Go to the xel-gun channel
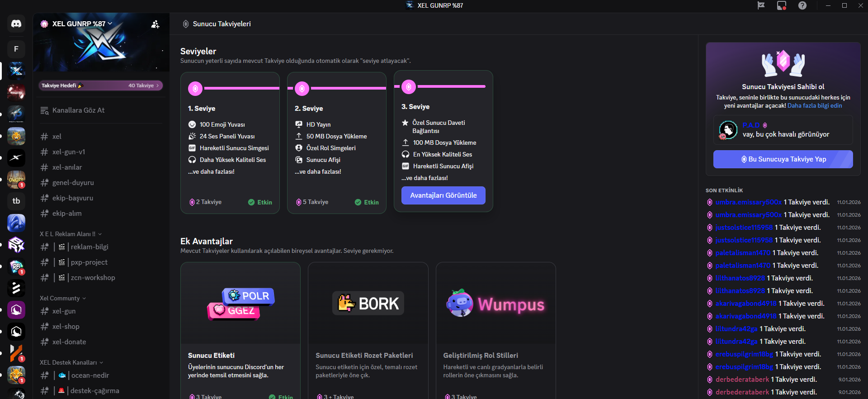This screenshot has height=399, width=868. tap(100, 311)
